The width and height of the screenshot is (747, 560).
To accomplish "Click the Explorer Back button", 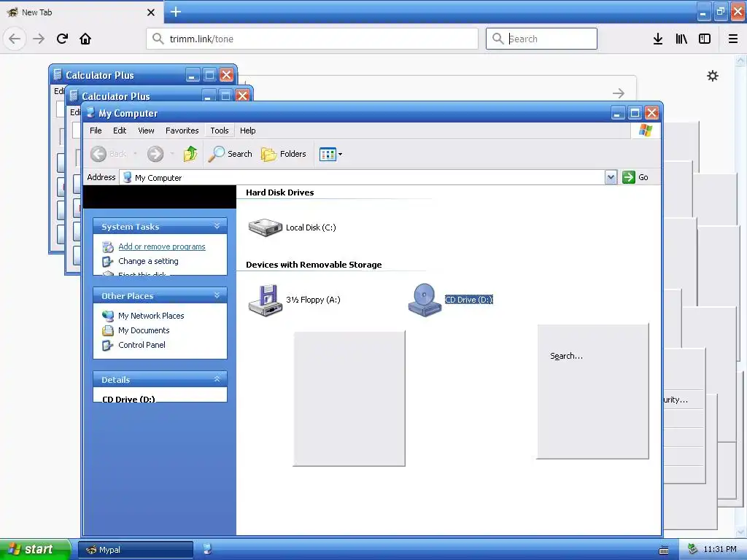I will coord(109,154).
